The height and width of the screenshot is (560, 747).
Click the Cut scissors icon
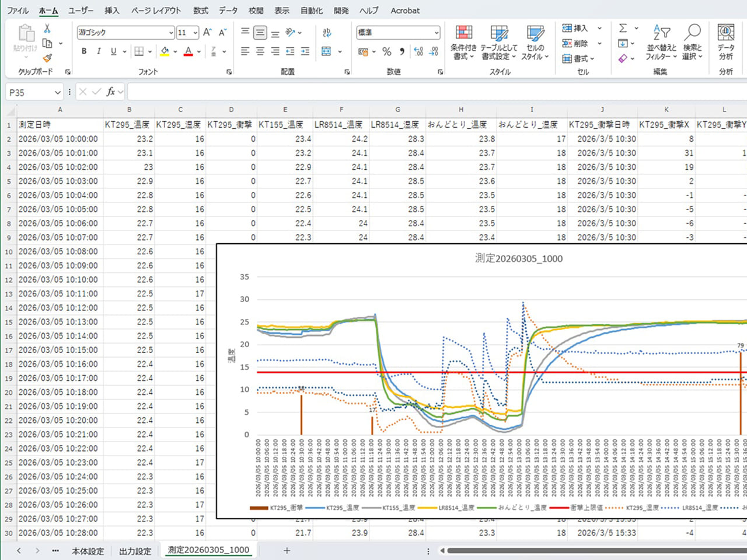[47, 29]
